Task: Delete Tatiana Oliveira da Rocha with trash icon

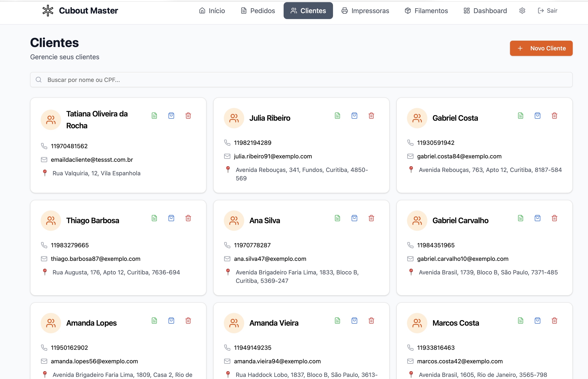Action: pyautogui.click(x=188, y=115)
